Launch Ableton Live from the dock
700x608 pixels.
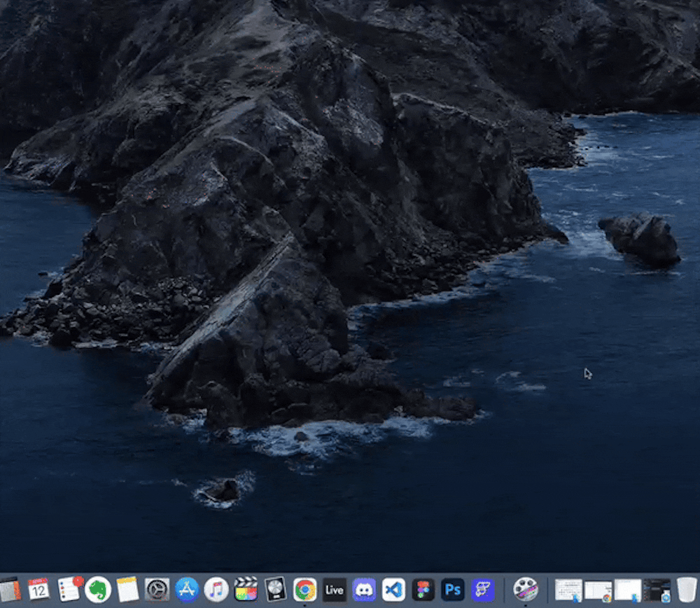pyautogui.click(x=334, y=590)
